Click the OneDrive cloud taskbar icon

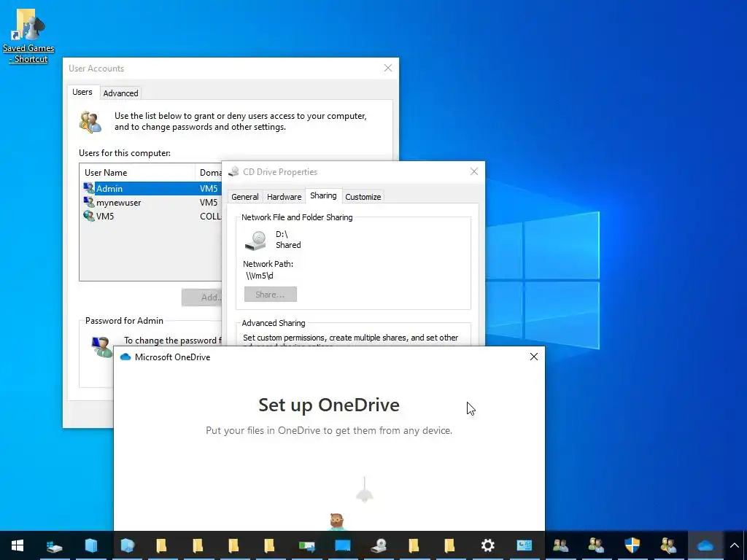705,545
